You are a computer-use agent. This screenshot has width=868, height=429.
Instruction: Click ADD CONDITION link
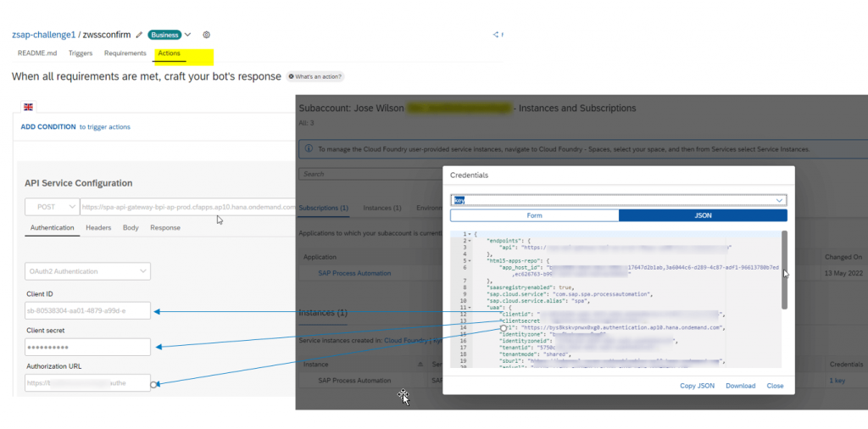pyautogui.click(x=48, y=127)
